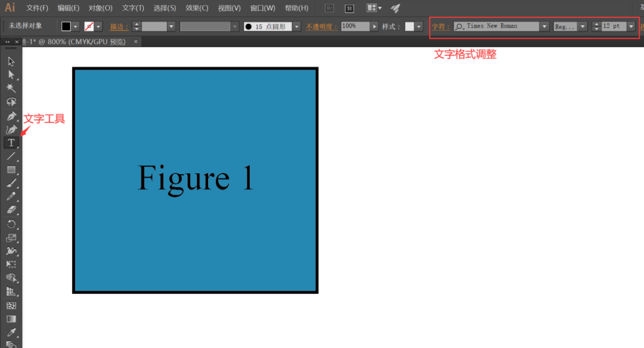Open Adobe Bridge via Br icon
The height and width of the screenshot is (348, 644).
tap(329, 8)
